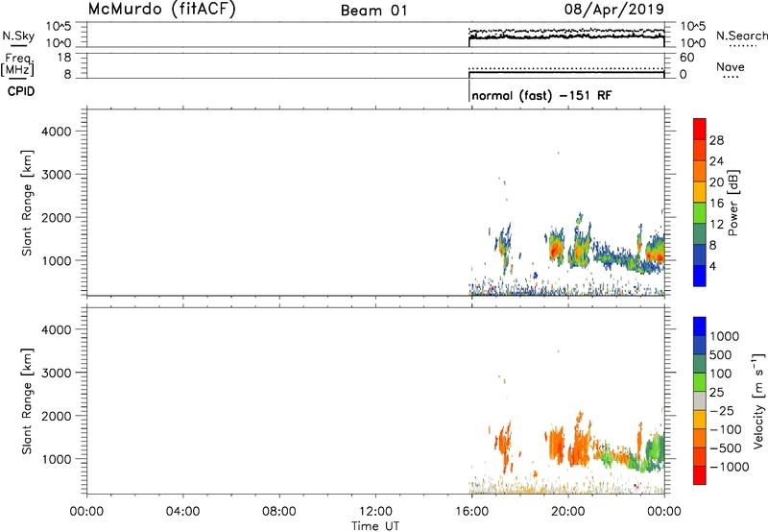The width and height of the screenshot is (768, 532).
Task: Click the 4 label on power colorbar
Action: click(x=712, y=266)
